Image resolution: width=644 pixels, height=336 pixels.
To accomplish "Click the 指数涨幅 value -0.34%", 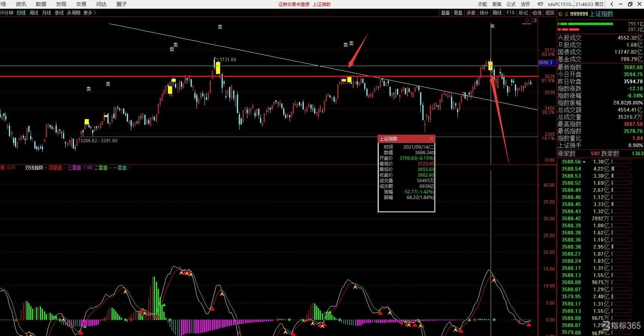I will pyautogui.click(x=635, y=96).
